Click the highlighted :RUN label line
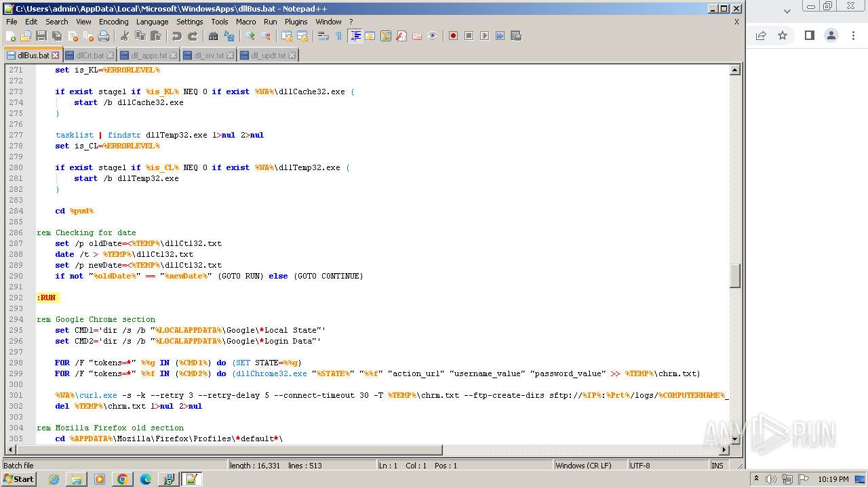The width and height of the screenshot is (868, 488). (x=47, y=298)
